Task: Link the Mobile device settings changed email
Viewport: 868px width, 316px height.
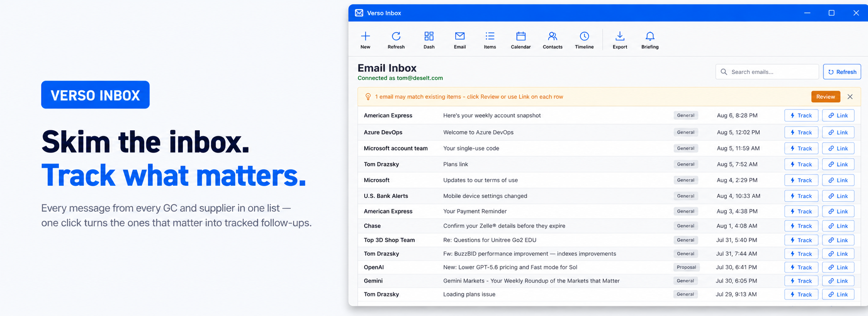Action: tap(838, 196)
